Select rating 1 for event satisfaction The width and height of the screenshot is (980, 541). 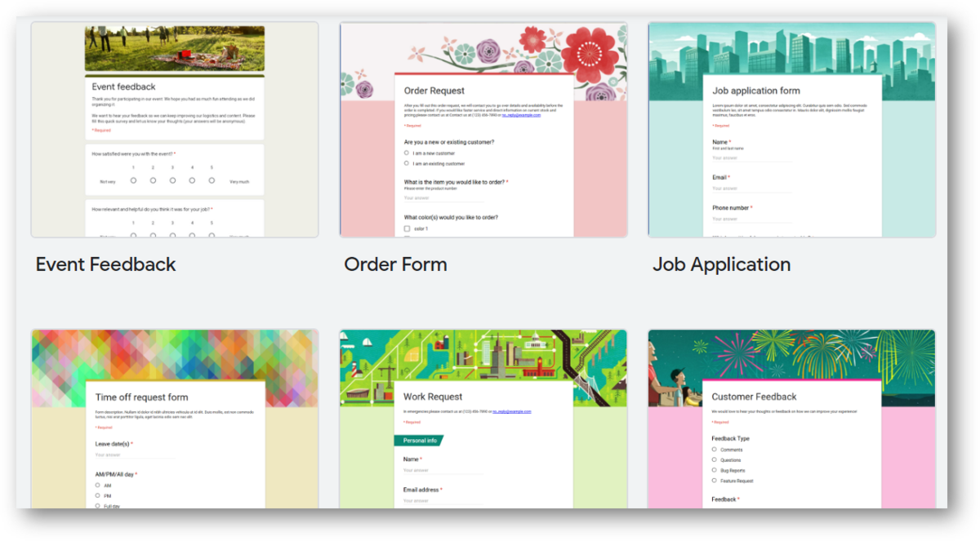(133, 180)
